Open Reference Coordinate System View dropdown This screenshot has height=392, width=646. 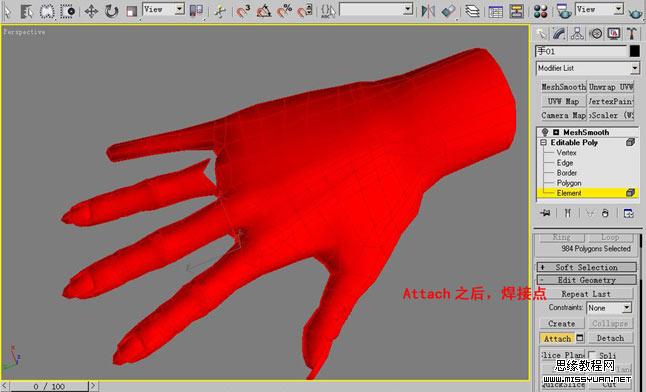coord(164,9)
